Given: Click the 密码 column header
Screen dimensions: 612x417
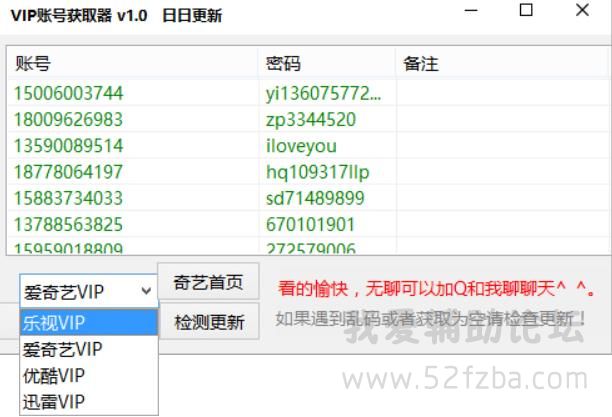Looking at the screenshot, I should click(327, 63).
